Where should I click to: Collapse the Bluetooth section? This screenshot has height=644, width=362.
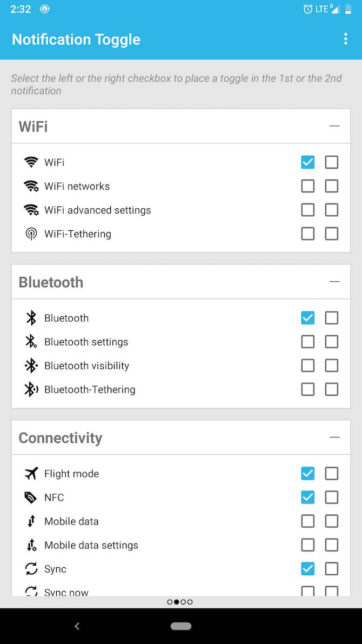pos(334,282)
